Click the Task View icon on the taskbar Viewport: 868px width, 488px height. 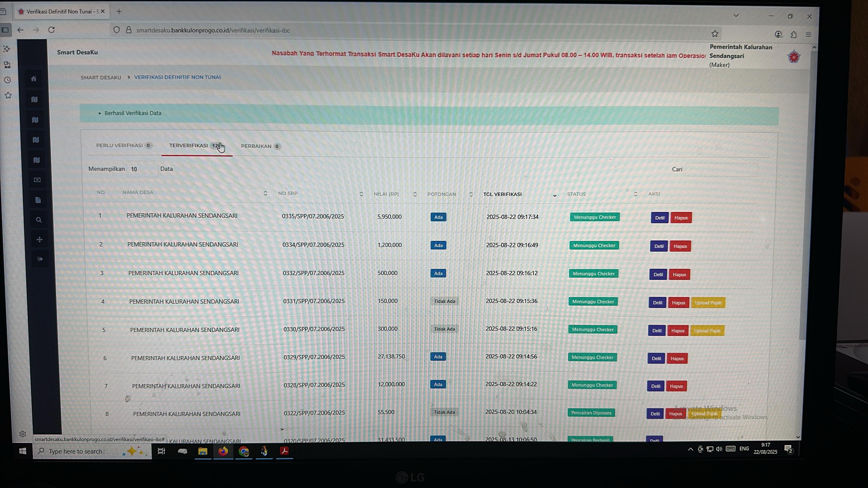coord(161,451)
